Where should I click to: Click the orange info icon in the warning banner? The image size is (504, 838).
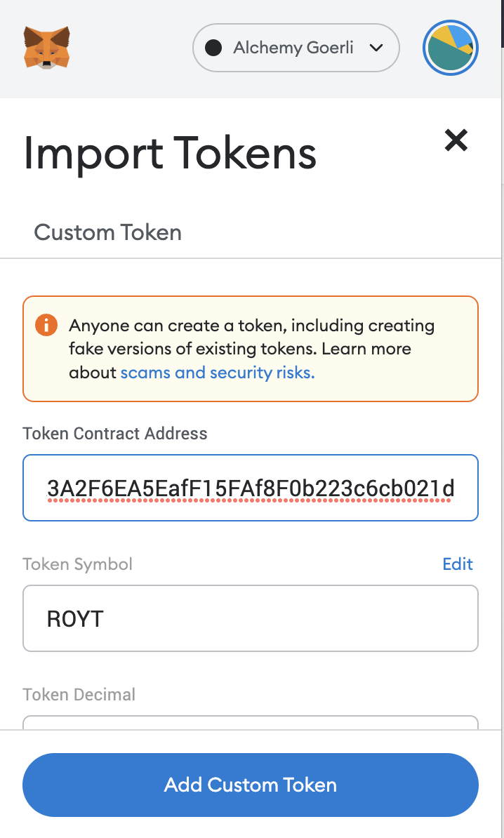click(x=46, y=325)
